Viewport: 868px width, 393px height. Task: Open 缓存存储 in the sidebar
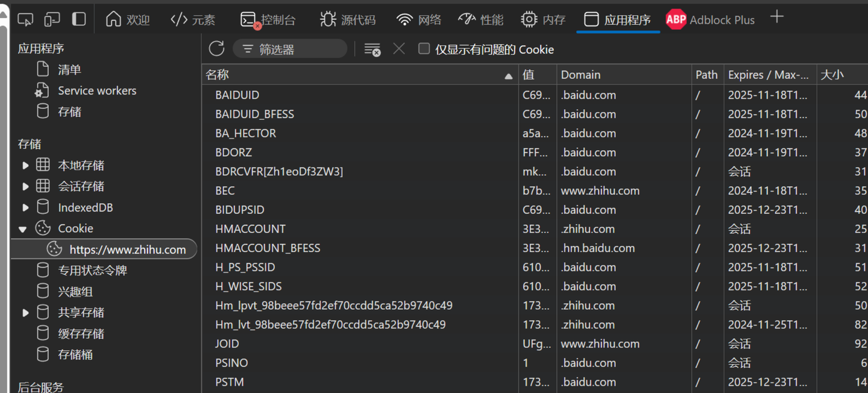point(81,333)
